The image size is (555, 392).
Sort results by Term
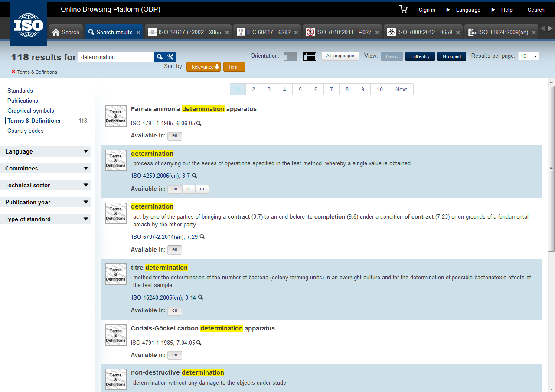point(234,67)
